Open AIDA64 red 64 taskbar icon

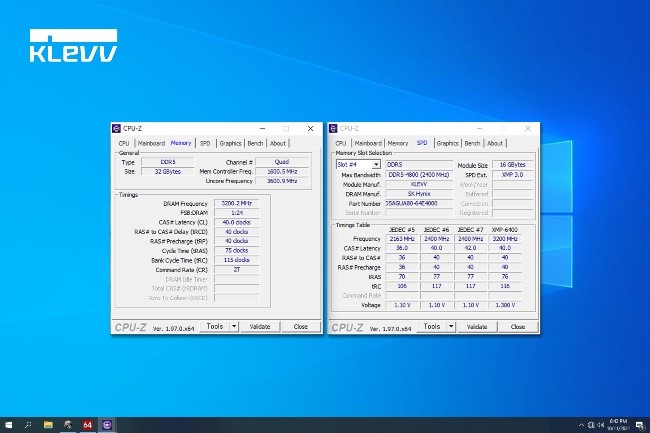(87, 425)
